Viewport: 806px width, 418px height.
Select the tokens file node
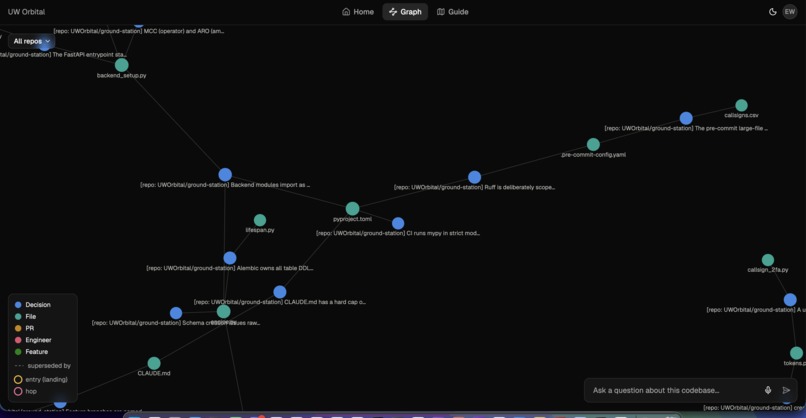(796, 353)
